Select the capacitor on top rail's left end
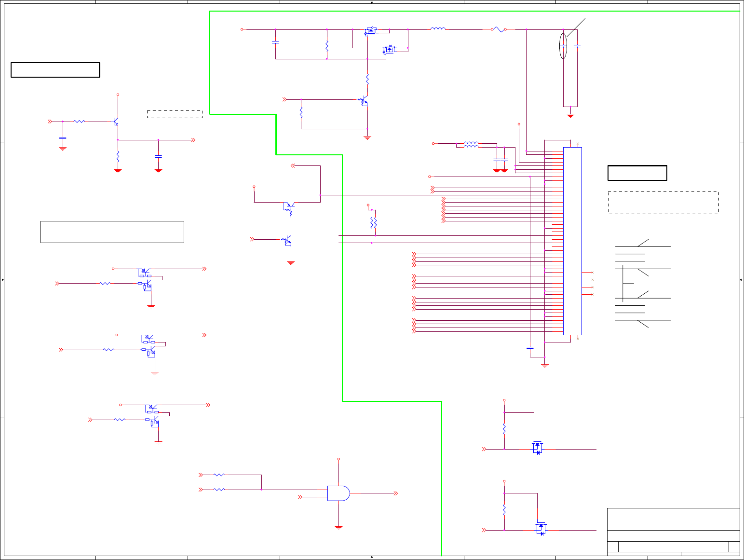 pos(275,42)
